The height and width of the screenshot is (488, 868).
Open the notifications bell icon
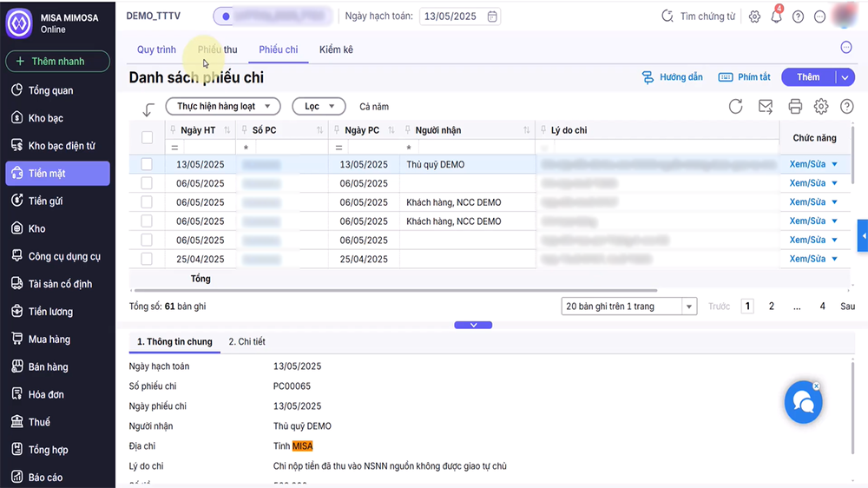[x=776, y=16]
